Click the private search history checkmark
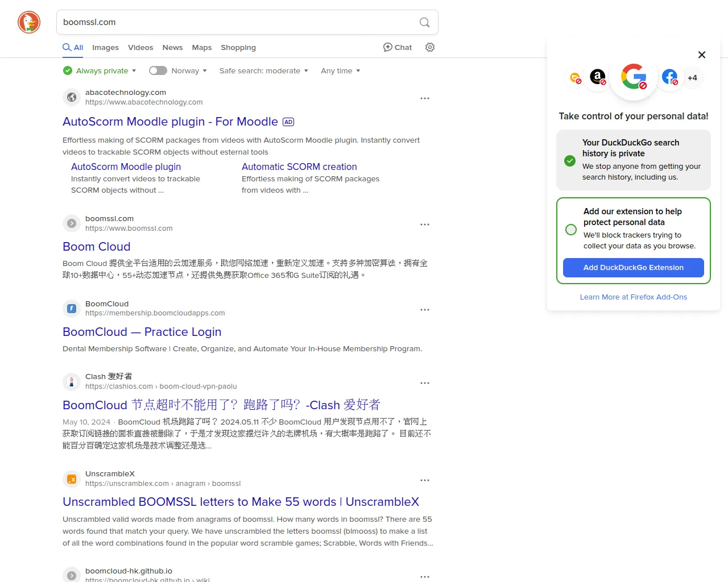The height and width of the screenshot is (582, 728). click(x=570, y=161)
